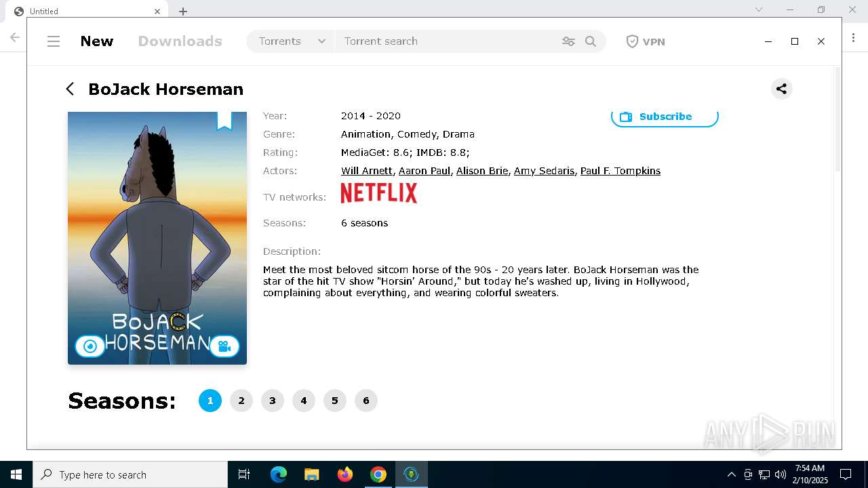Subscribe to BoJack Horseman
The width and height of the screenshot is (868, 488).
tap(665, 117)
